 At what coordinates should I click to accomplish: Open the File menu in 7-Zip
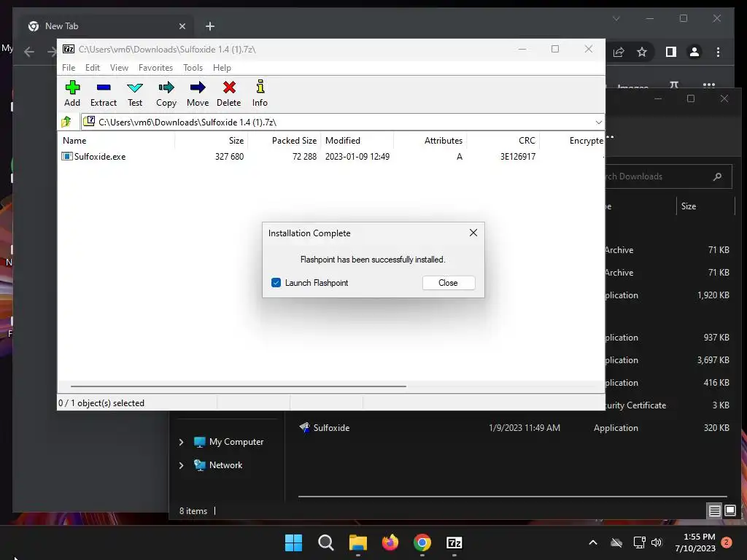click(69, 68)
